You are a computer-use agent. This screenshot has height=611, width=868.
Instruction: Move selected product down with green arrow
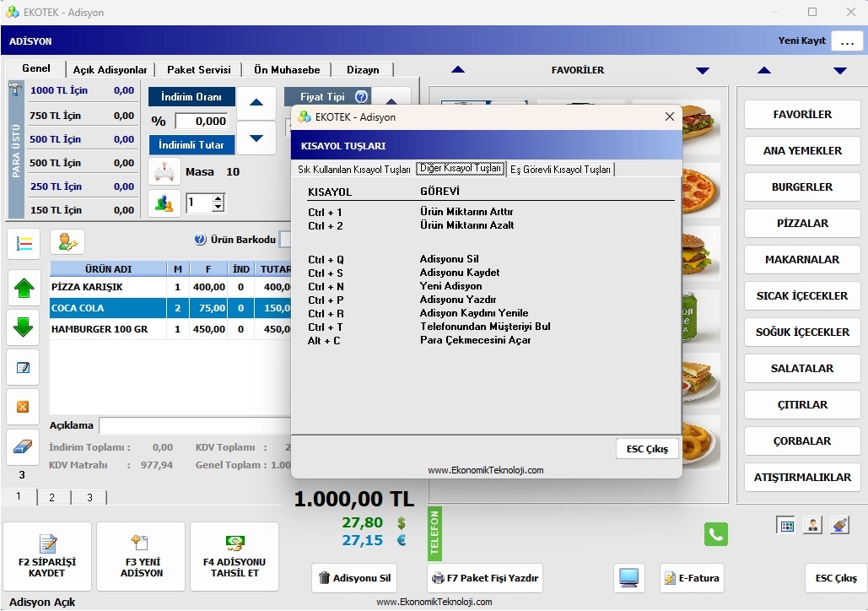[24, 327]
